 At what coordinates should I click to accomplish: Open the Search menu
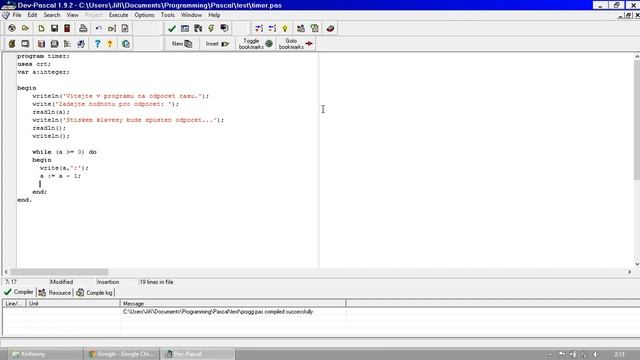(x=52, y=15)
